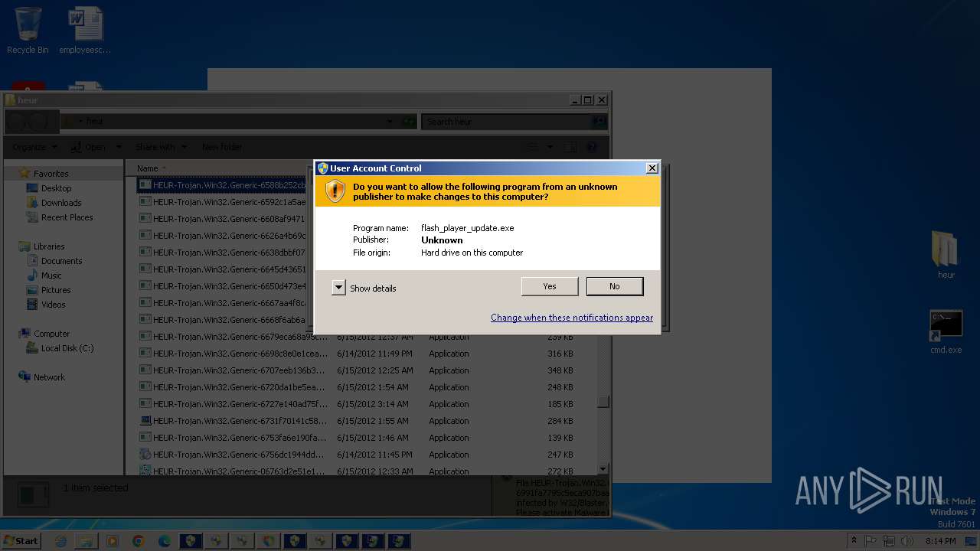Click the 8:14 PM taskbar clock
This screenshot has height=551, width=980.
[x=940, y=541]
